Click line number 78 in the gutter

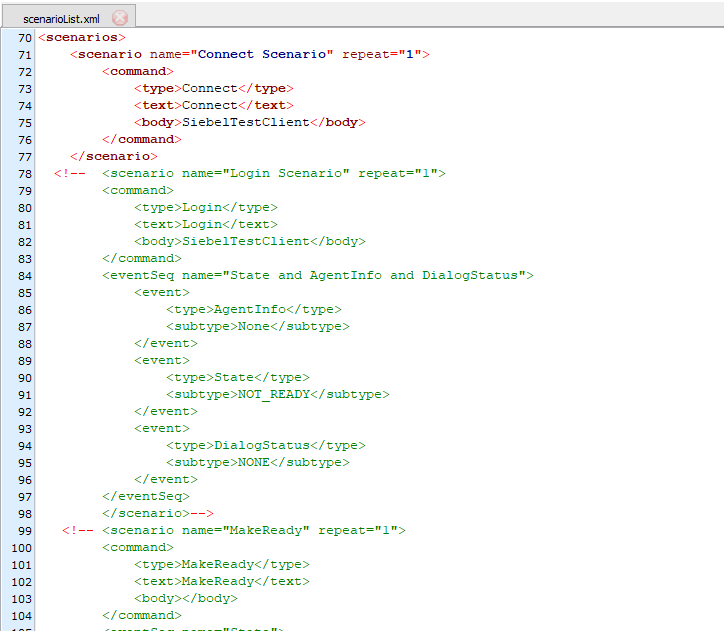(24, 173)
